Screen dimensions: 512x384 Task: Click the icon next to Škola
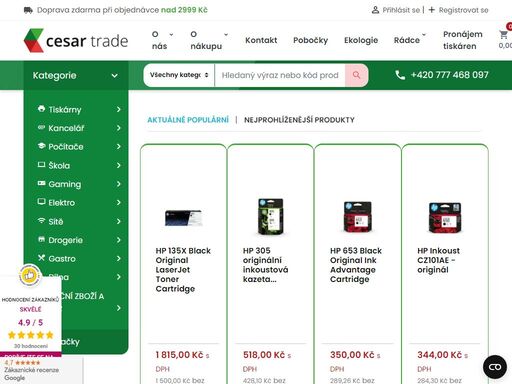(x=41, y=165)
